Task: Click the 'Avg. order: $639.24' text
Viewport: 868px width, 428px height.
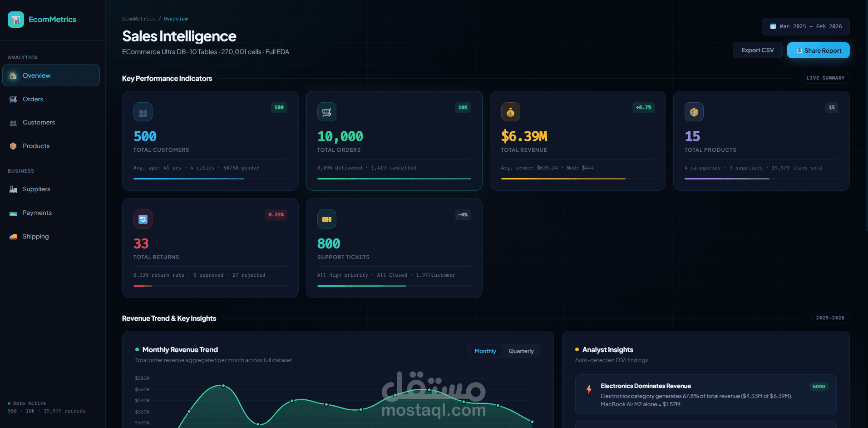Action: [x=529, y=168]
